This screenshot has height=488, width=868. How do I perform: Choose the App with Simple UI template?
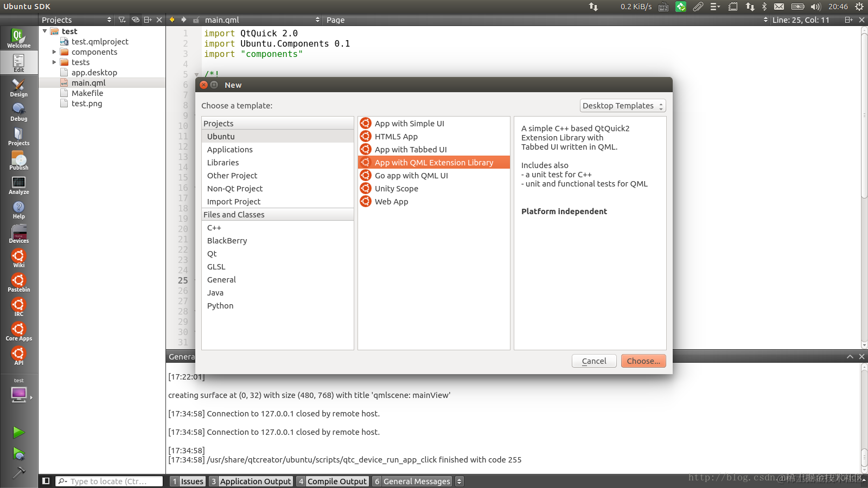(434, 124)
